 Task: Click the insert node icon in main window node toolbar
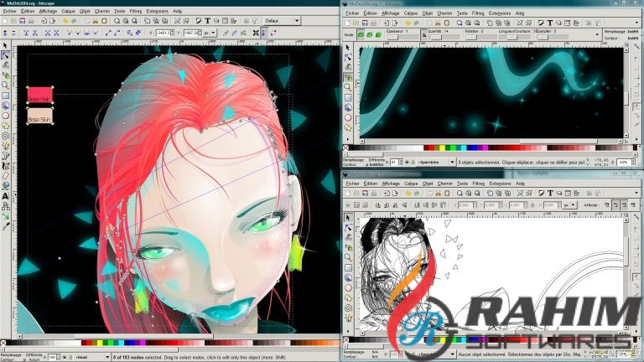(x=4, y=33)
